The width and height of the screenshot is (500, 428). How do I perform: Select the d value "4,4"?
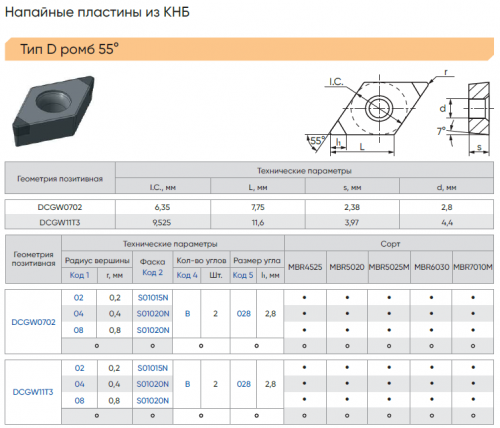[x=447, y=222]
